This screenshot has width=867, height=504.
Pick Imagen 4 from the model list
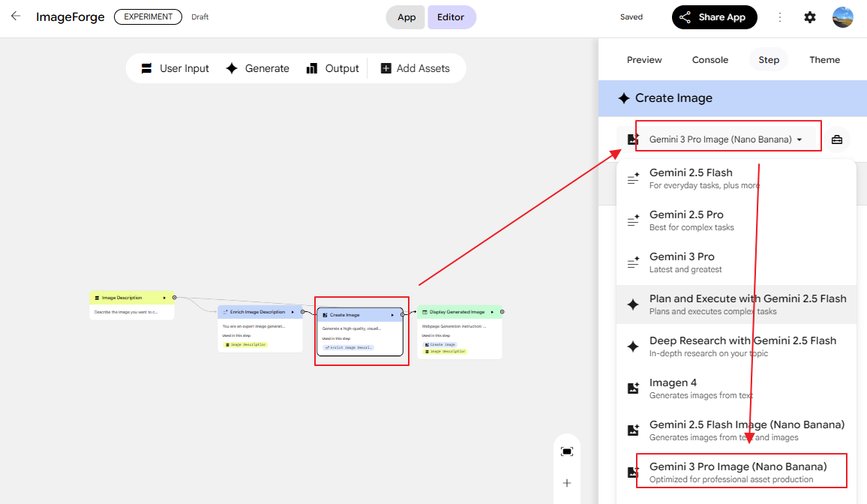736,388
